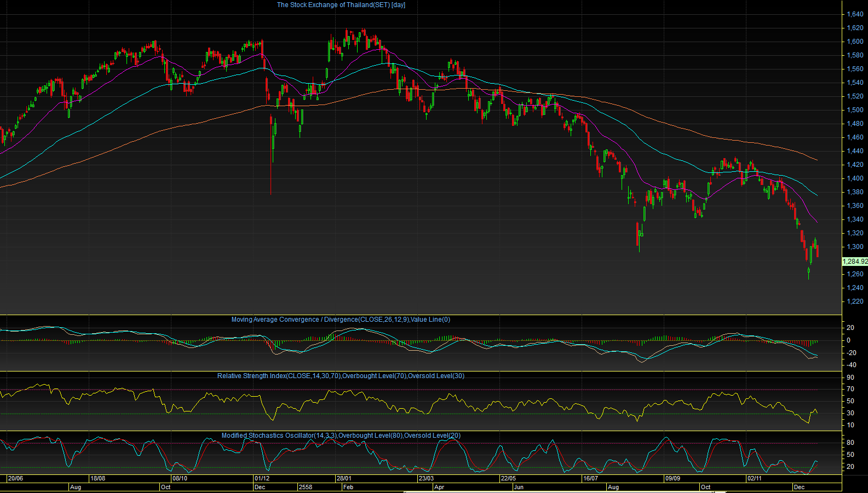Click the 1,320 price axis label

point(855,233)
